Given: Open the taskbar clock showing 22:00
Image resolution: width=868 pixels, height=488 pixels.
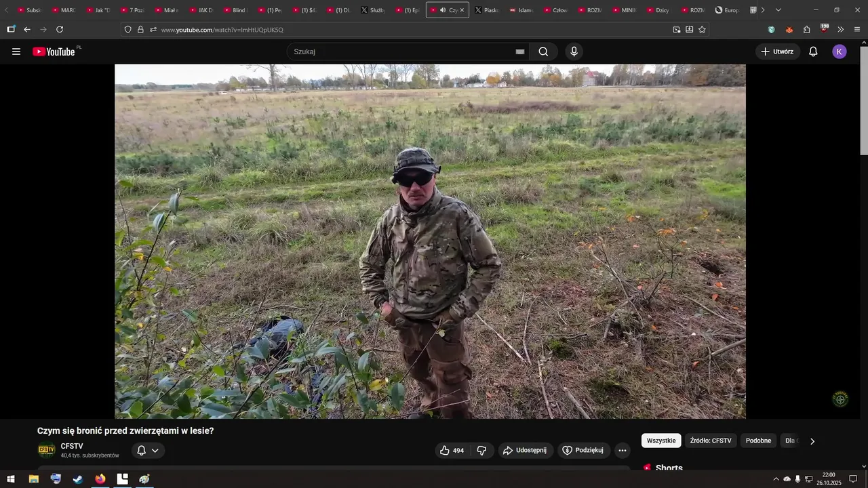Looking at the screenshot, I should pyautogui.click(x=829, y=479).
